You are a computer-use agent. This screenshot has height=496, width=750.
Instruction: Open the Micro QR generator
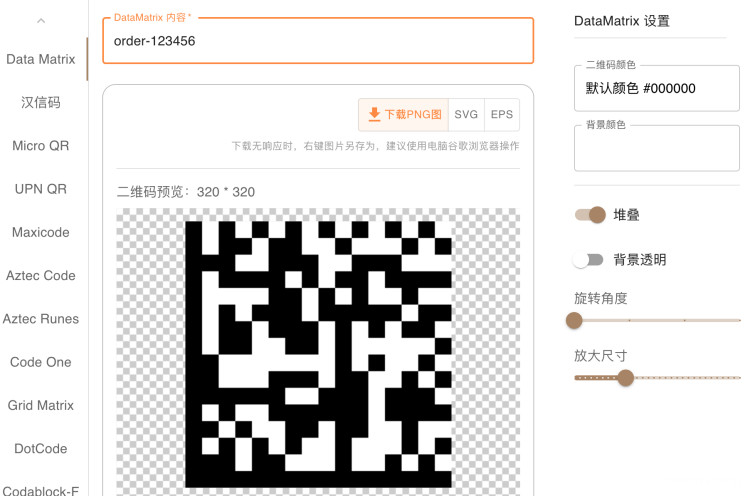pyautogui.click(x=41, y=146)
